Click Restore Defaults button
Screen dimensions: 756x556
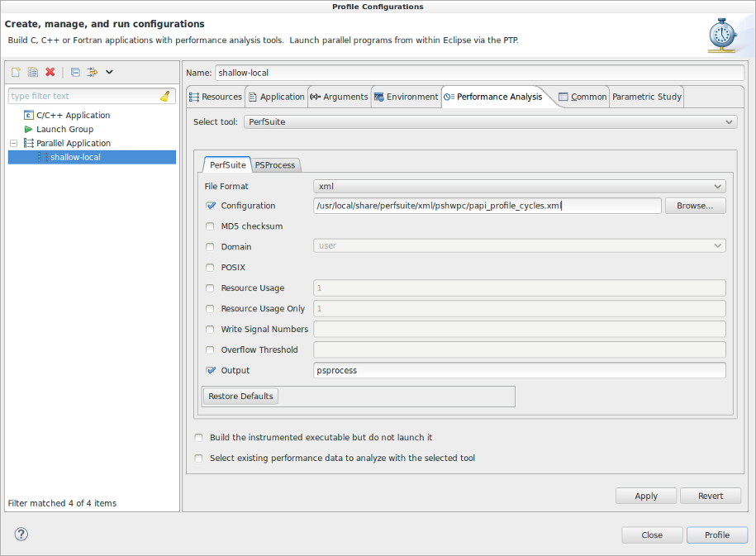(240, 397)
